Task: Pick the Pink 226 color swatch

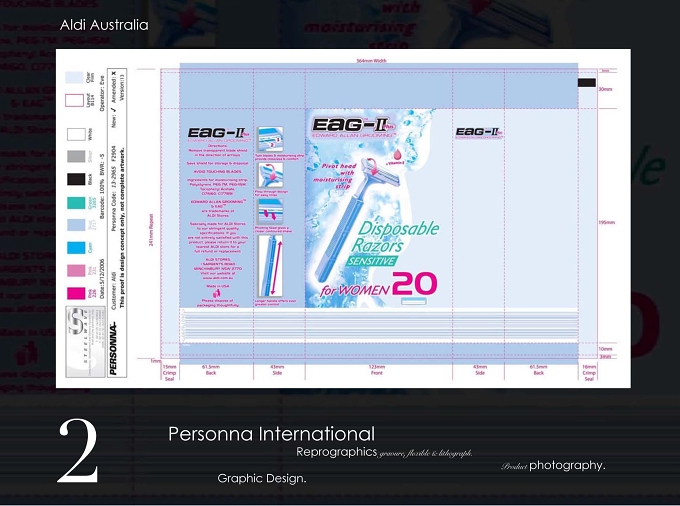Action: coord(76,293)
